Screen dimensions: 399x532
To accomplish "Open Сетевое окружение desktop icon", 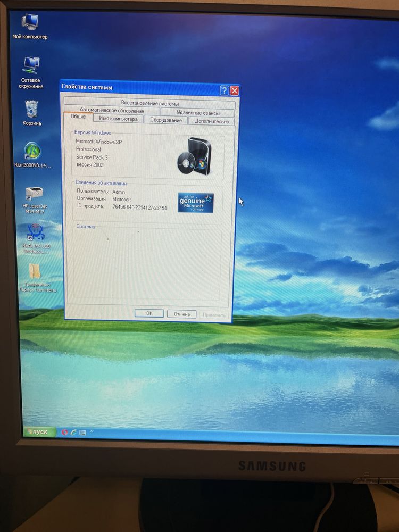I will pos(31,72).
